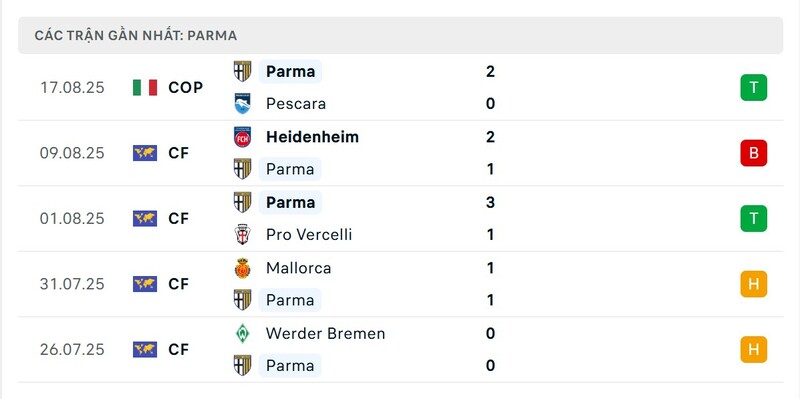The height and width of the screenshot is (399, 800).
Task: Click the orange H badge for Mallorca match
Action: [754, 284]
